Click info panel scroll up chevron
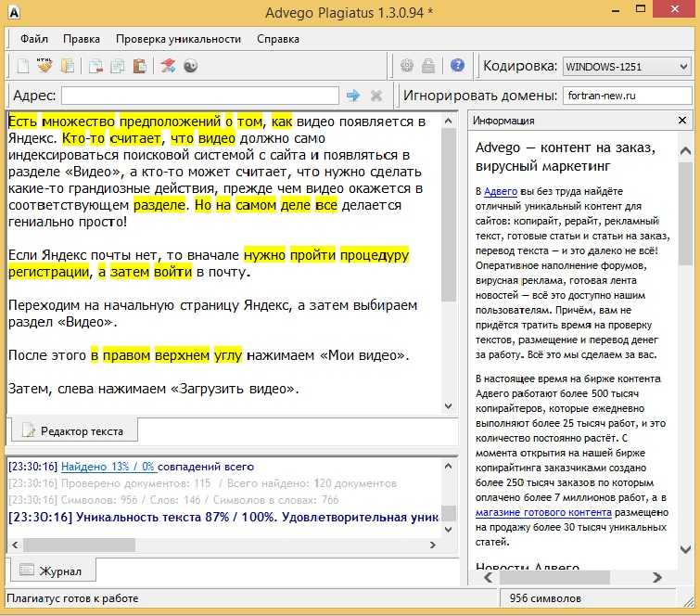The width and height of the screenshot is (700, 616). coord(685,151)
